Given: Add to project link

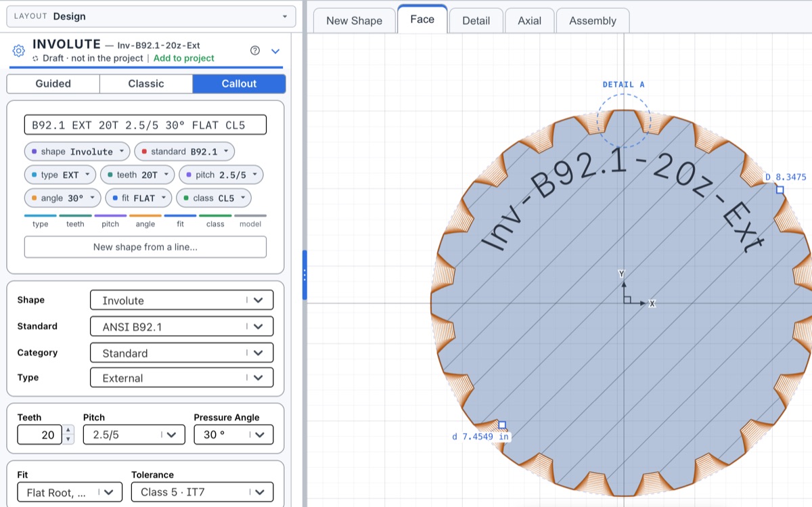Looking at the screenshot, I should (183, 58).
